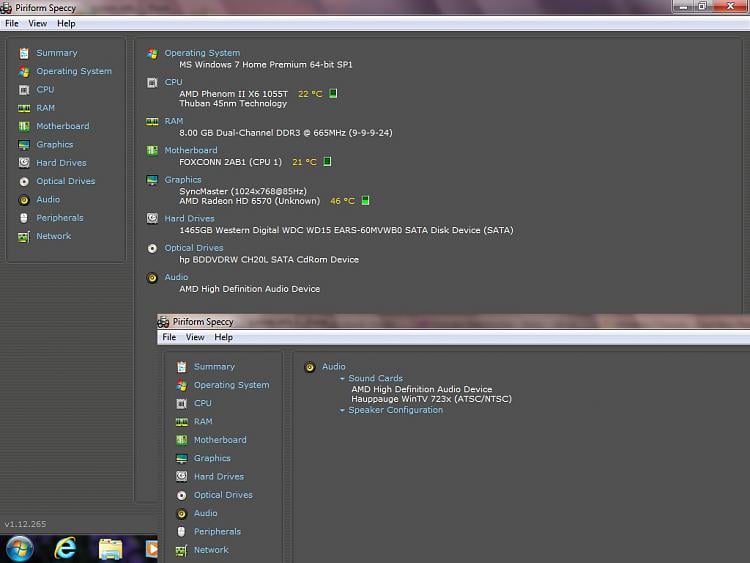Image resolution: width=750 pixels, height=563 pixels.
Task: Select Graphics text in the lower window sidebar
Action: (x=212, y=458)
